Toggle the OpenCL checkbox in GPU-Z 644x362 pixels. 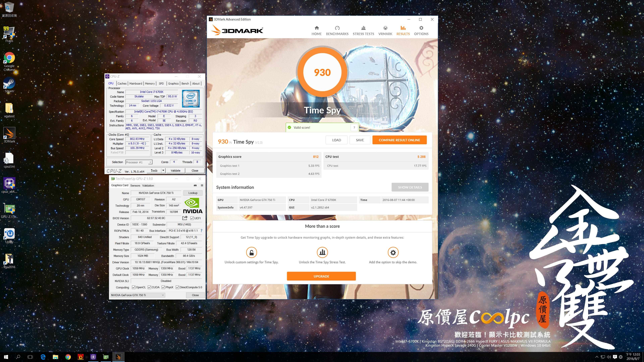(x=133, y=287)
